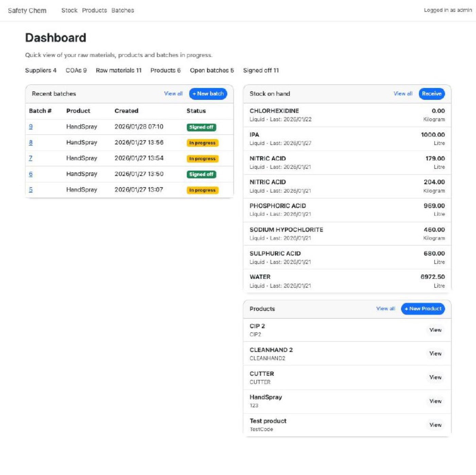
Task: Click the In progress badge for batch 8
Action: (x=202, y=143)
